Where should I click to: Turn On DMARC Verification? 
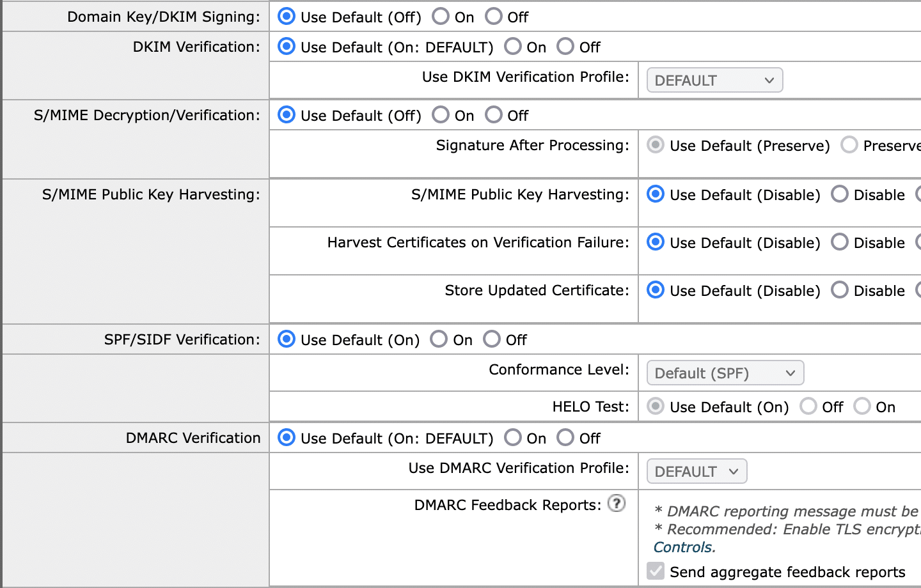(x=513, y=438)
